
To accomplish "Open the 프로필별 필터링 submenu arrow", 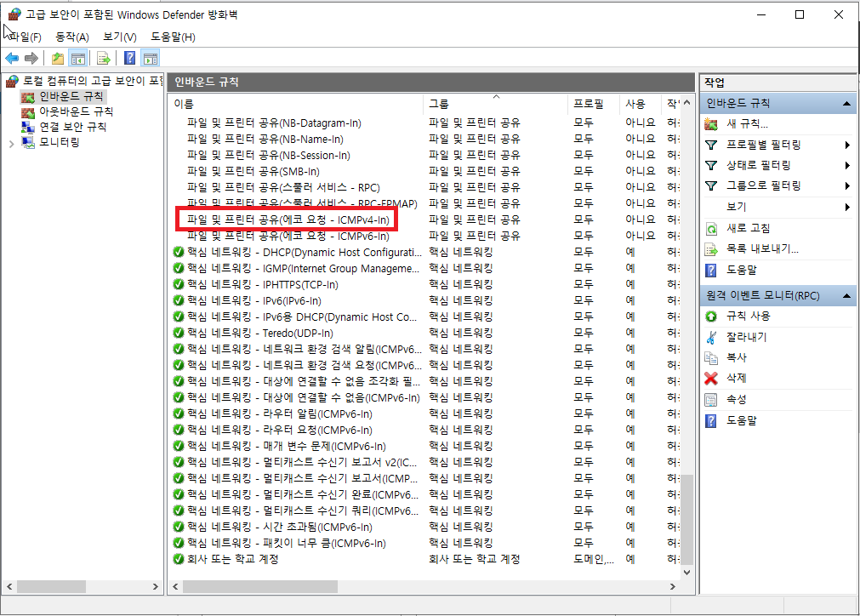I will [847, 145].
